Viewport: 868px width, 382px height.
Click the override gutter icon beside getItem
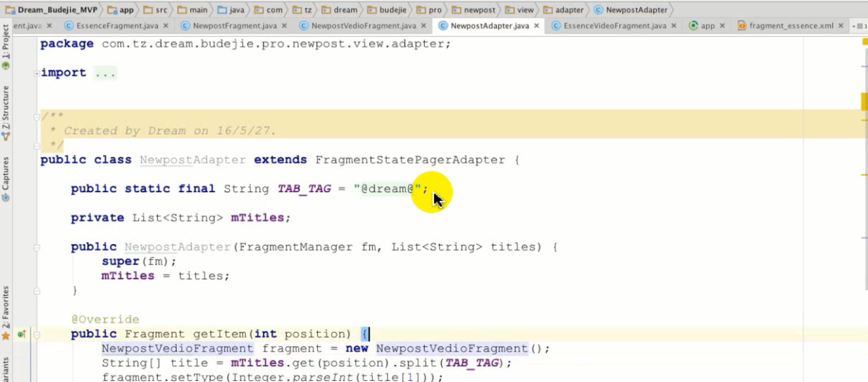coord(22,334)
